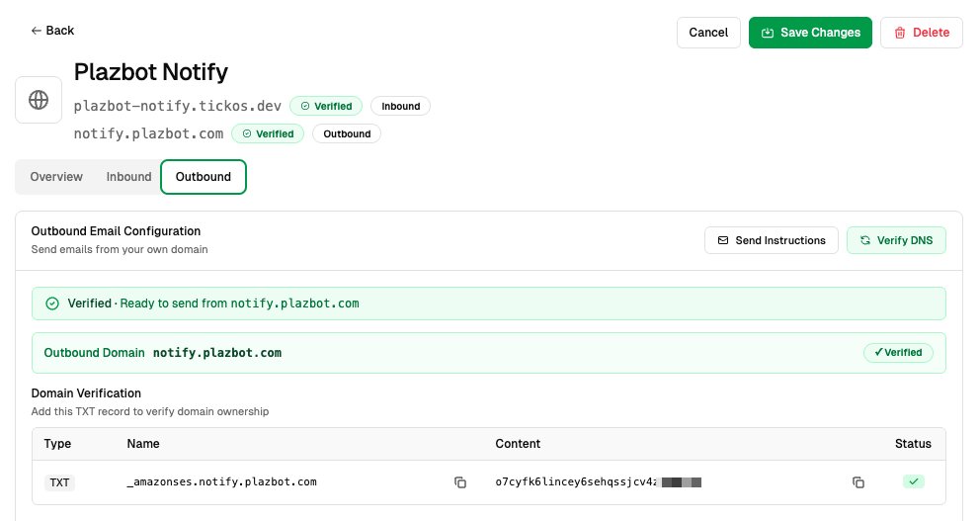Click the TXT record status checkmark
This screenshot has width=980, height=521.
(x=913, y=481)
